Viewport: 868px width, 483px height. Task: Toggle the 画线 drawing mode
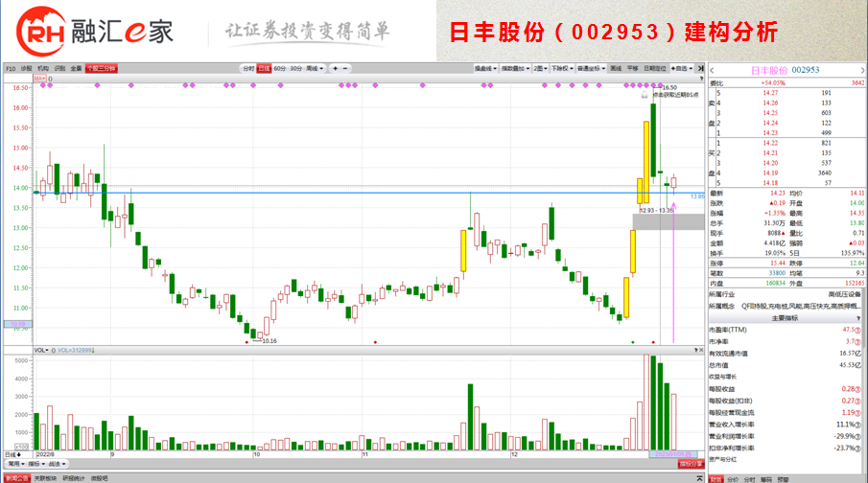pos(615,69)
